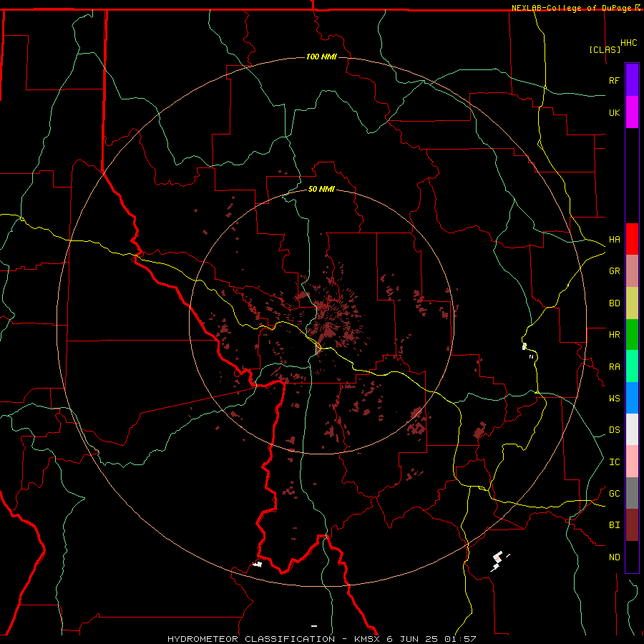Click the BD legend label
The image size is (644, 644).
coord(614,303)
